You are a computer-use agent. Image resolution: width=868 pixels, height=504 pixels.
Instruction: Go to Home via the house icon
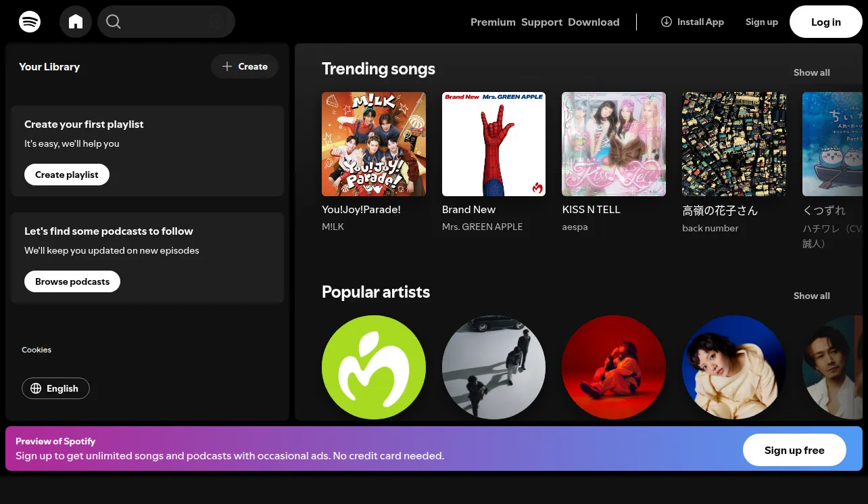coord(76,22)
